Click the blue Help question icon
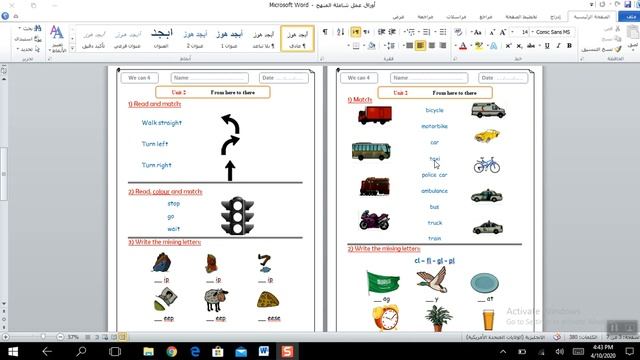This screenshot has height=360, width=640. 5,16
